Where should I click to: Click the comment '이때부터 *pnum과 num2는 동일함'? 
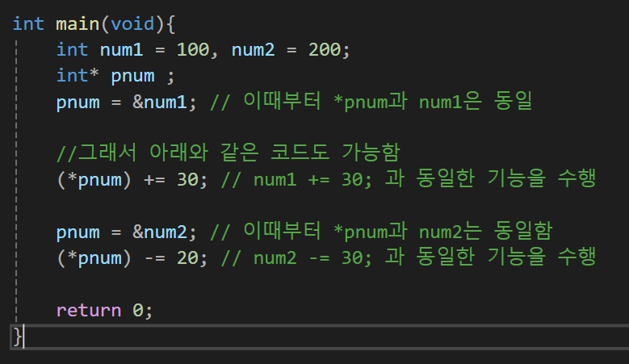tap(398, 231)
